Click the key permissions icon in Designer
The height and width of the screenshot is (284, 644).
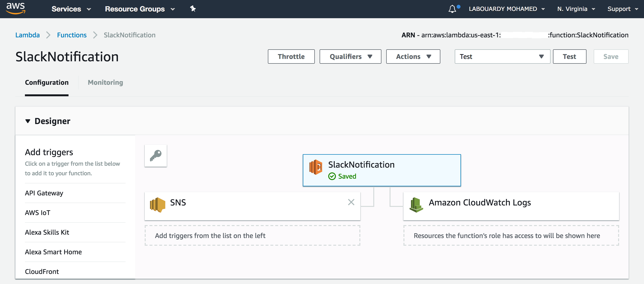pos(155,156)
